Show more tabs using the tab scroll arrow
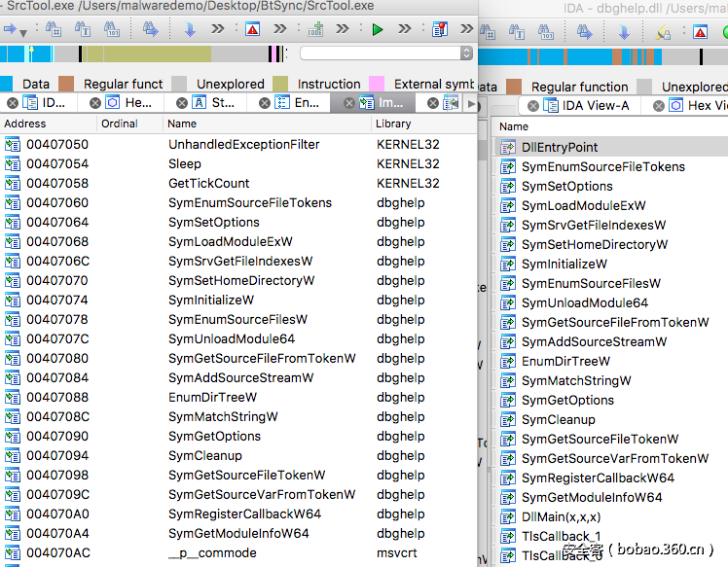This screenshot has height=567, width=728. click(x=472, y=103)
